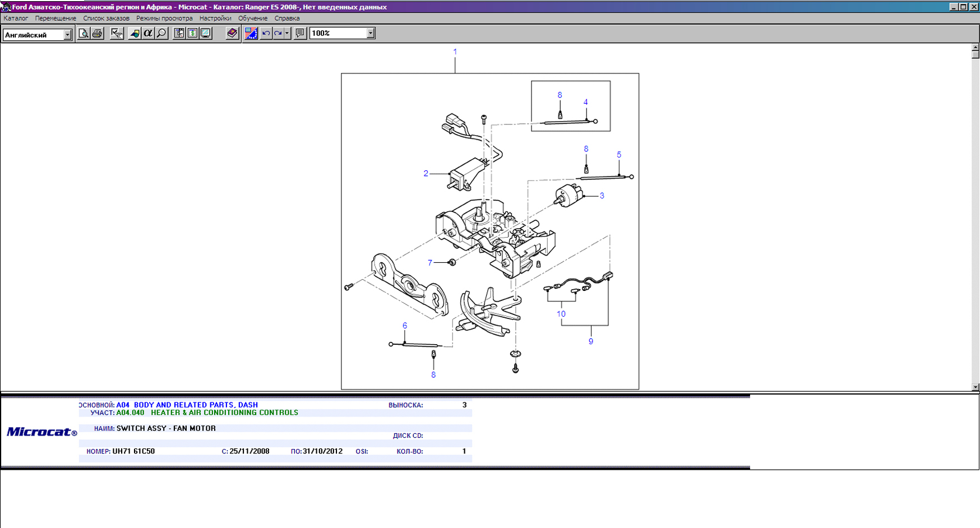Expand the 100% zoom level dropdown
Viewport: 980px width, 528px height.
[x=370, y=34]
